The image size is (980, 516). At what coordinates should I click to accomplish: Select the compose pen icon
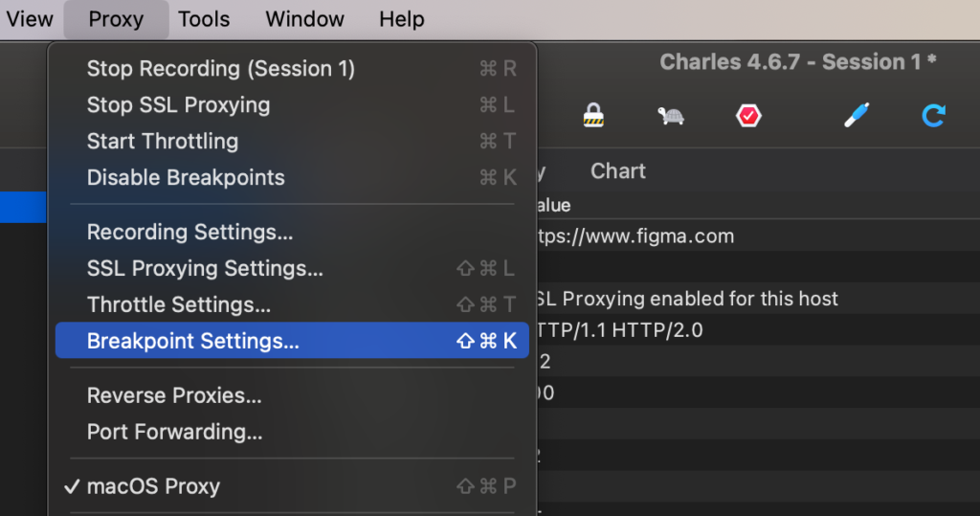click(857, 116)
